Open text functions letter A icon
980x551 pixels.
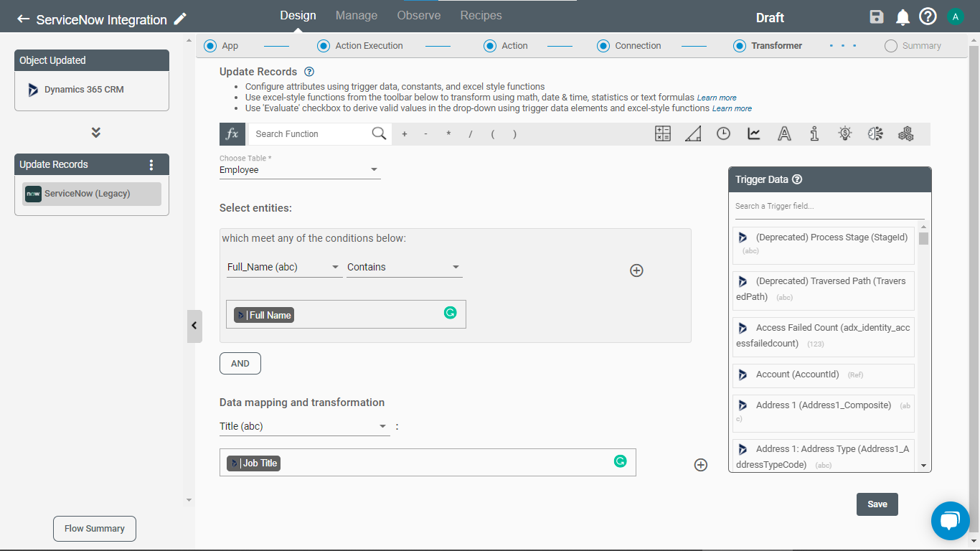coord(784,133)
